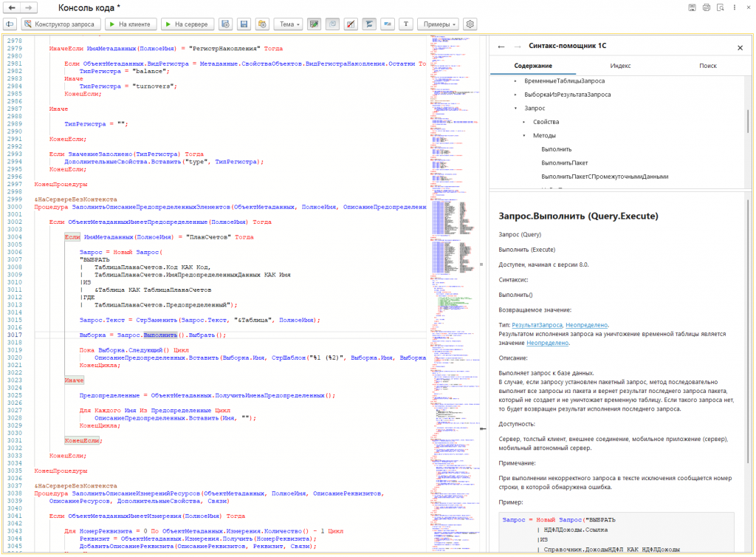Open settings via the gear toolbar icon
Image resolution: width=756 pixels, height=557 pixels.
click(x=470, y=24)
